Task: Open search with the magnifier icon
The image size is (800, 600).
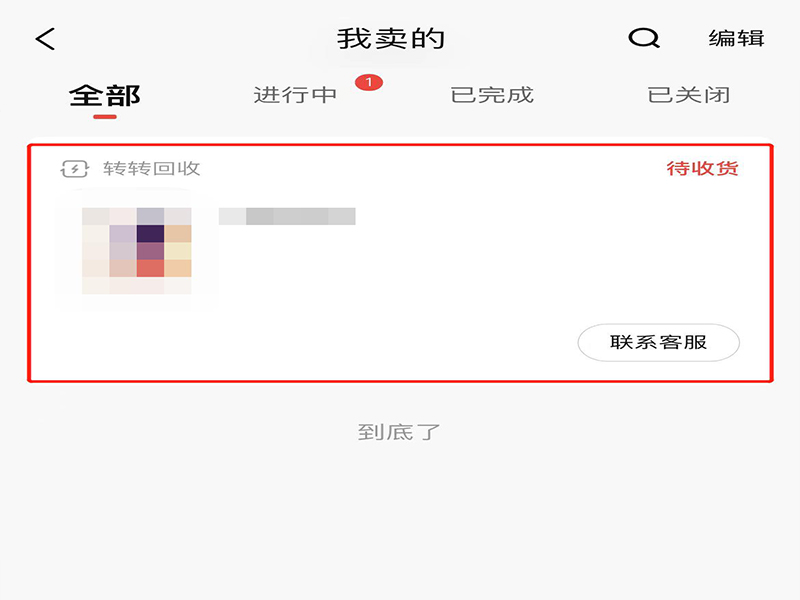Action: (x=644, y=38)
